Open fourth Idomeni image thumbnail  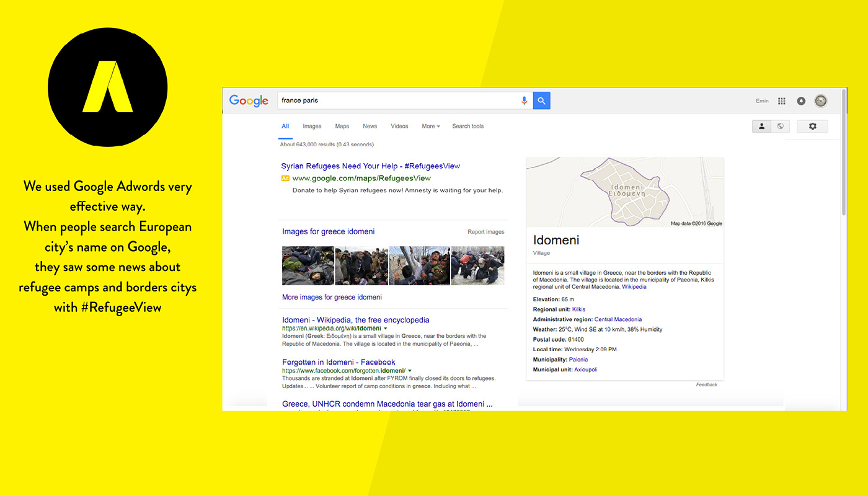(478, 265)
